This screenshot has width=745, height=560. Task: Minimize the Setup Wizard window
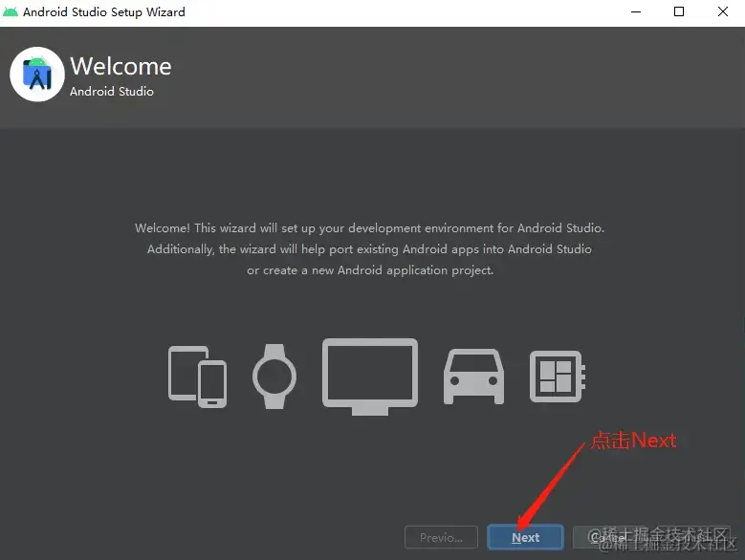point(636,11)
